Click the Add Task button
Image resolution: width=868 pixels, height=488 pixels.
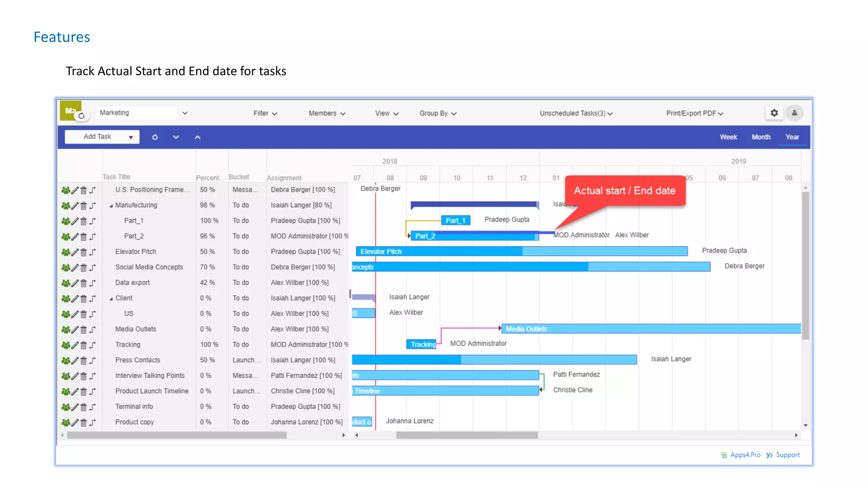click(97, 137)
